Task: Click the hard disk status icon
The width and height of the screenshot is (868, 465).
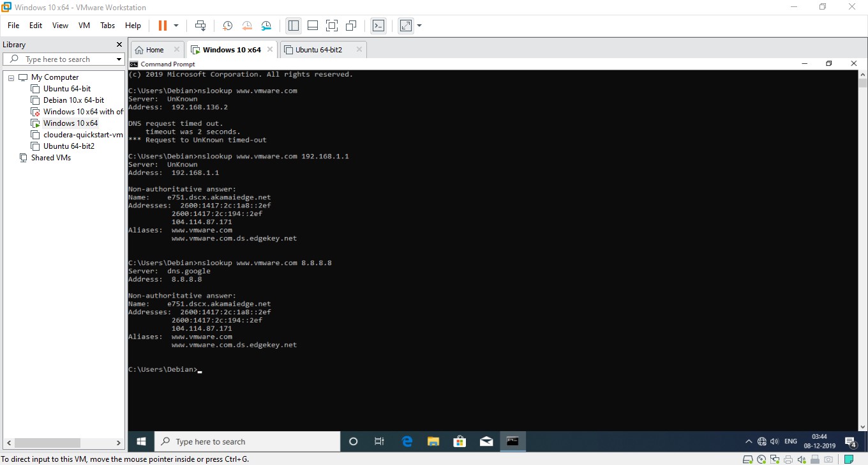Action: click(x=747, y=459)
